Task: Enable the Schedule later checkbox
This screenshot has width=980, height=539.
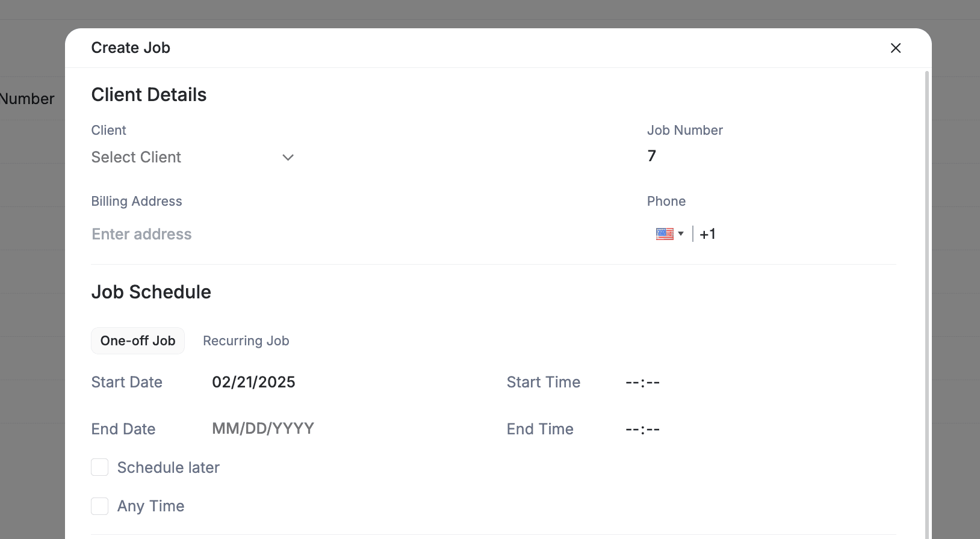Action: (x=100, y=467)
